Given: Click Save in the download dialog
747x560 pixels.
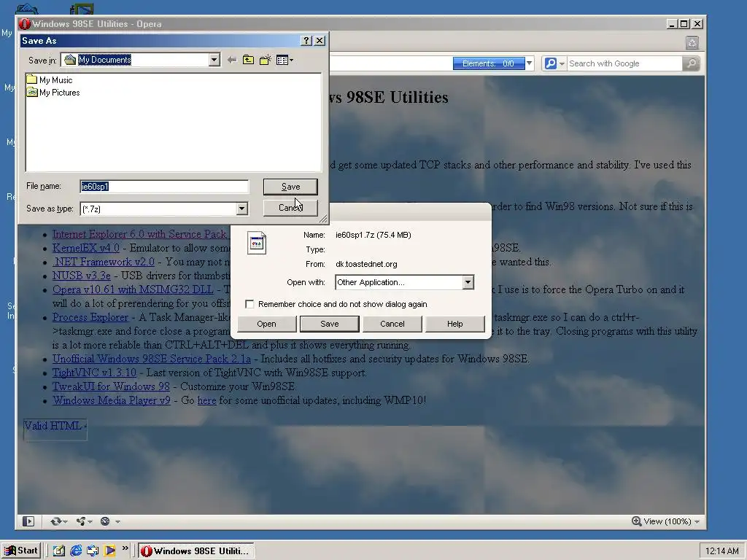Looking at the screenshot, I should [x=330, y=324].
